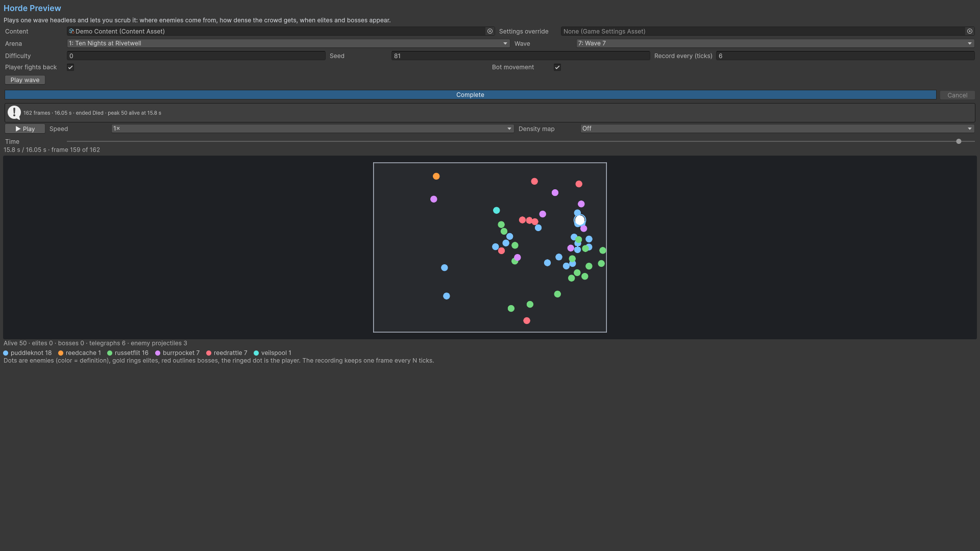
Task: Click the Horde Preview title
Action: (x=32, y=8)
